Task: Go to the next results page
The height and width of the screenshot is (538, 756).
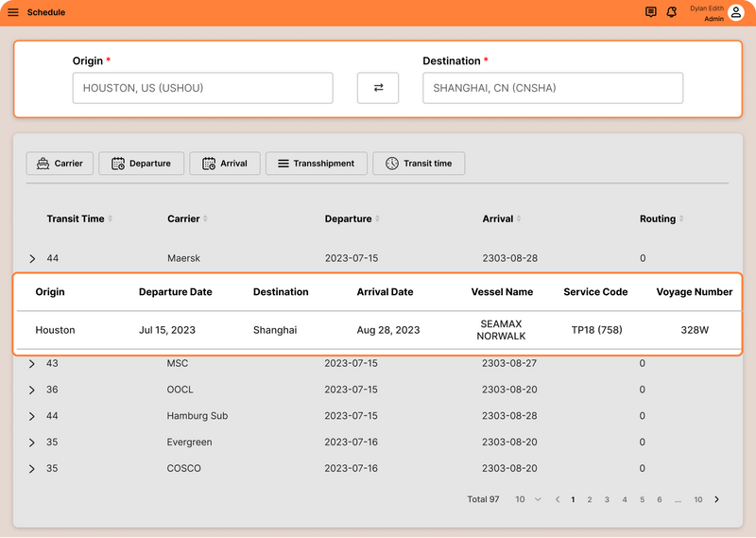Action: 717,499
